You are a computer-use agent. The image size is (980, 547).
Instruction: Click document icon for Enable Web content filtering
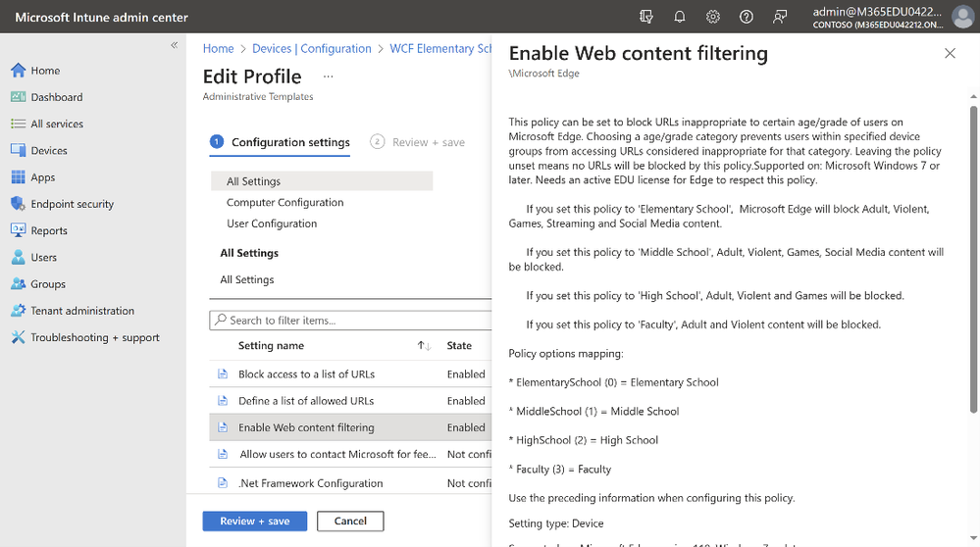tap(223, 427)
